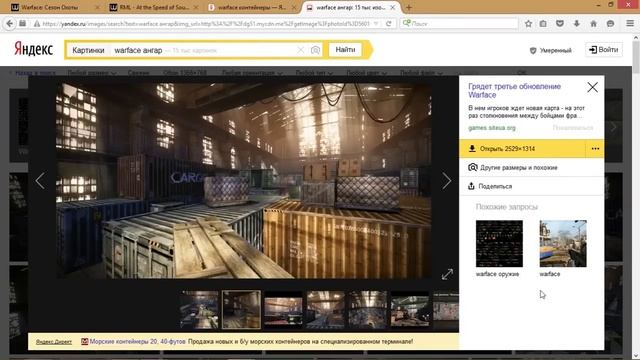Screen dimensions: 640x360
Task: Search by image using the camera icon
Action: 315,50
